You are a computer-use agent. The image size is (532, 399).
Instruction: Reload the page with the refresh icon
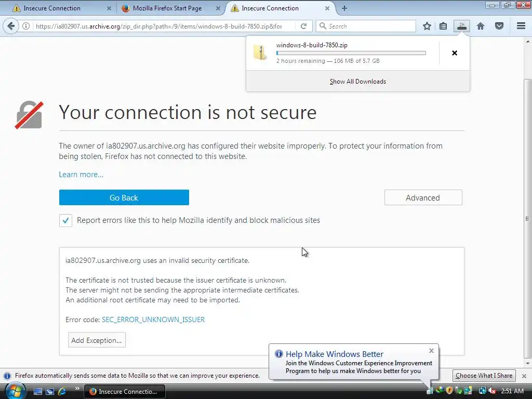(303, 26)
